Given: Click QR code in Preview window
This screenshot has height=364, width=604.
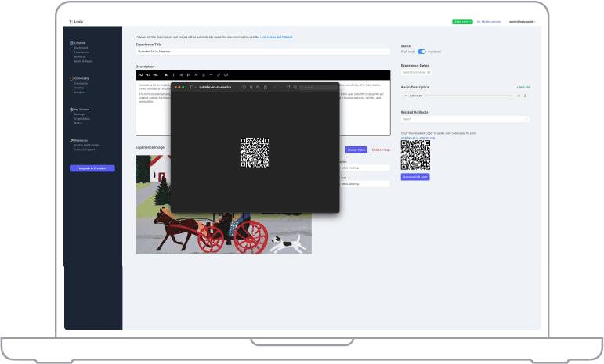Looking at the screenshot, I should [255, 153].
